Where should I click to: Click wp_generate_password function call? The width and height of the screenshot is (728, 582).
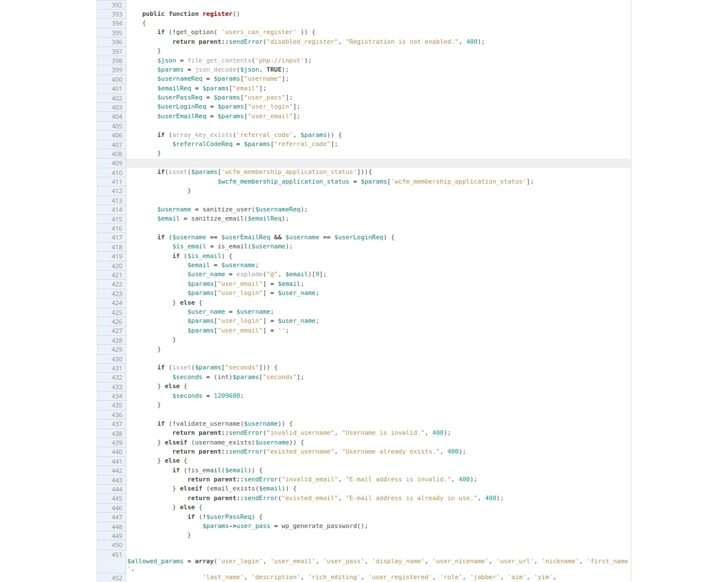319,526
